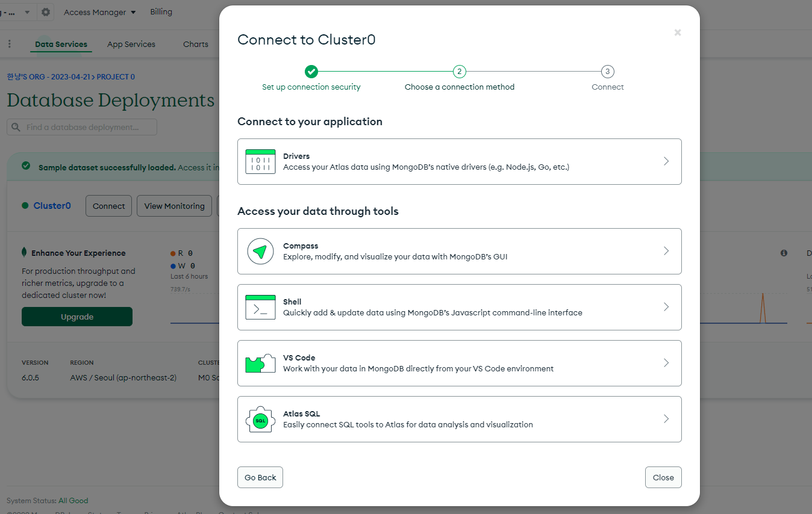
Task: Click the Connect step 3 label
Action: 608,87
